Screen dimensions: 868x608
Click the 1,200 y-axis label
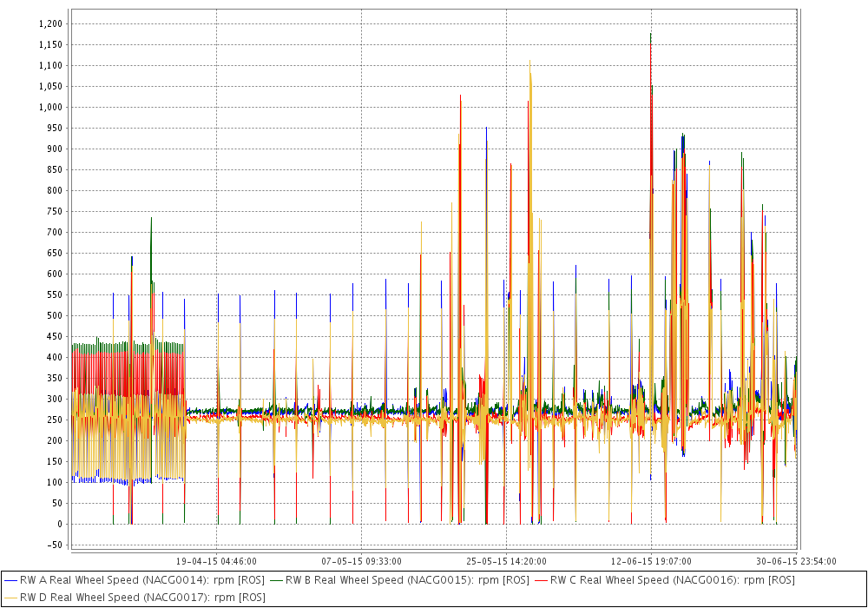[x=50, y=23]
